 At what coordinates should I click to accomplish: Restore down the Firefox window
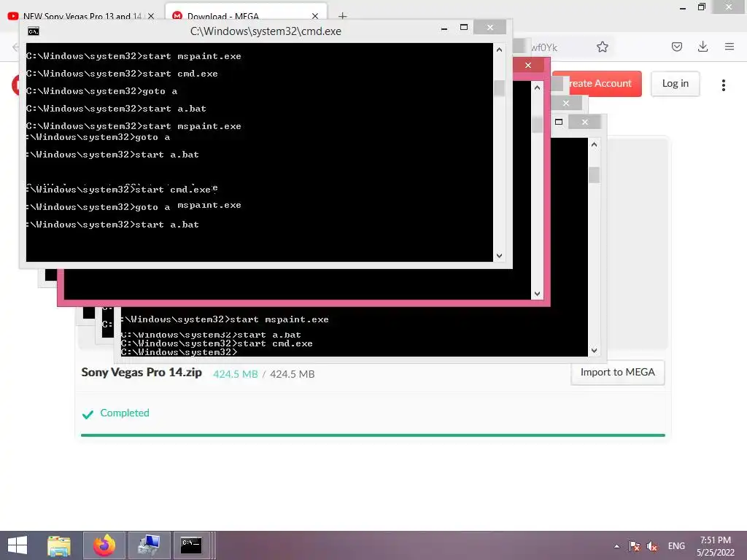point(702,7)
